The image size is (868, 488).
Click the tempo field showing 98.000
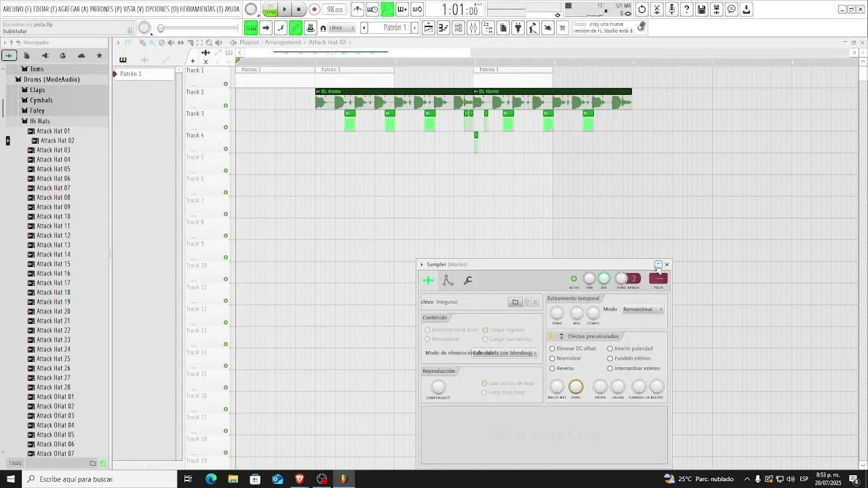pos(334,9)
